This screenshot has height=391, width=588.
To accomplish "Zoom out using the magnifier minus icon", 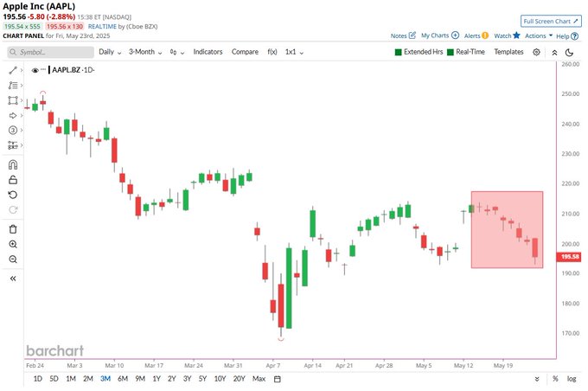I will pyautogui.click(x=13, y=260).
